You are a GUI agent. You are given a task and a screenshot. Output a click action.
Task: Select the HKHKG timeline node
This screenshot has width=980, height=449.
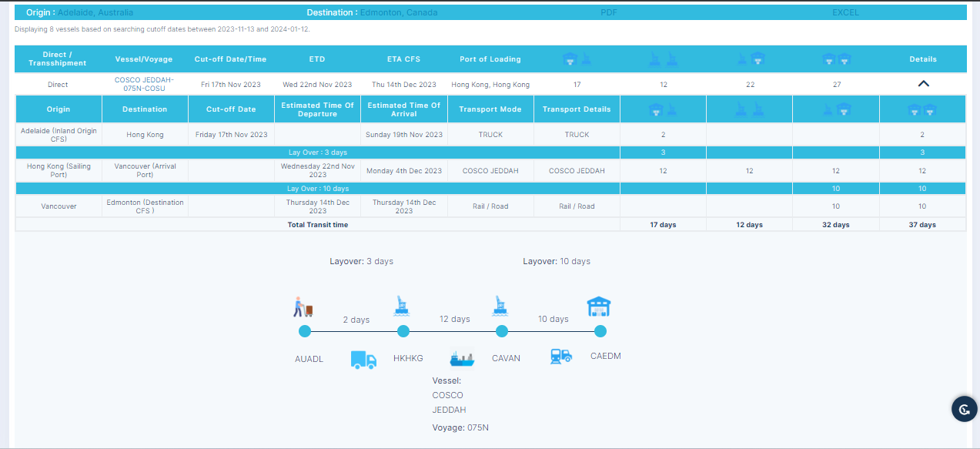(403, 331)
